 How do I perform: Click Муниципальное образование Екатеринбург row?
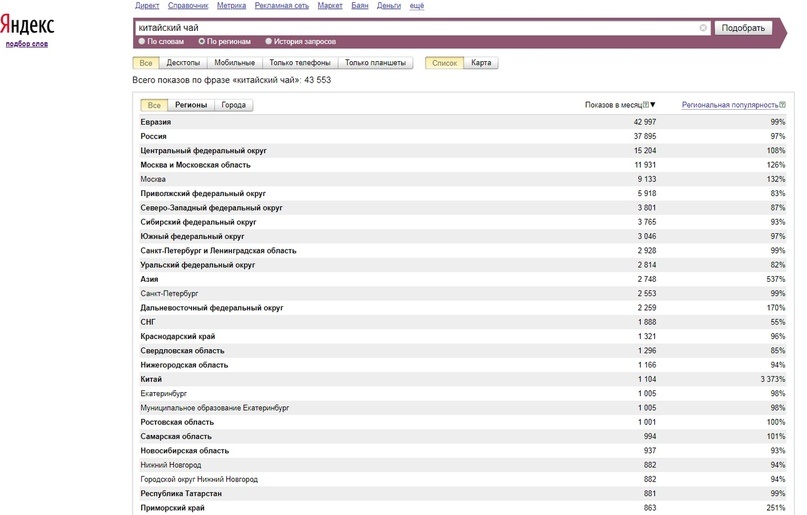point(463,408)
